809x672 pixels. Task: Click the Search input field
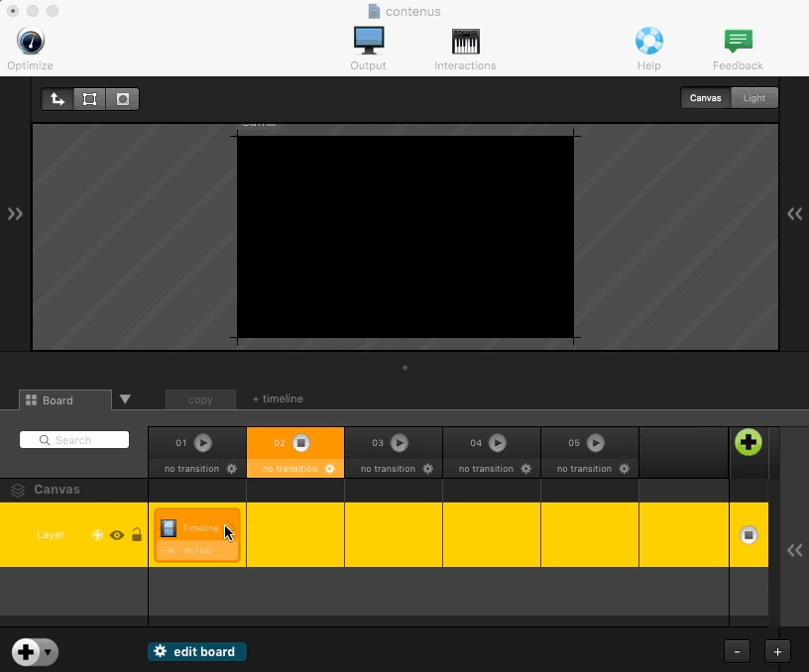click(74, 440)
